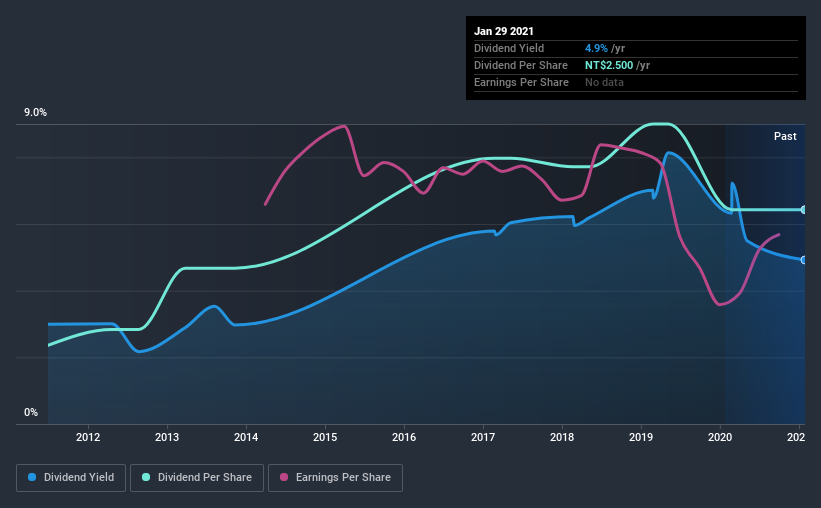Click the Jan 29 2021 tooltip date
This screenshot has height=508, width=821.
[504, 31]
